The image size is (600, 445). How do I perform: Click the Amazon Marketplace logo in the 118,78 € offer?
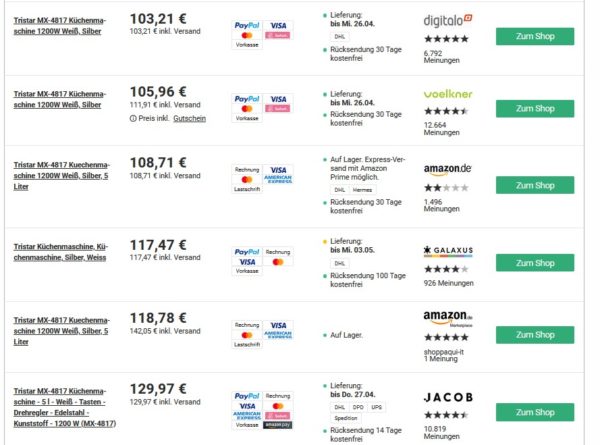(x=447, y=318)
